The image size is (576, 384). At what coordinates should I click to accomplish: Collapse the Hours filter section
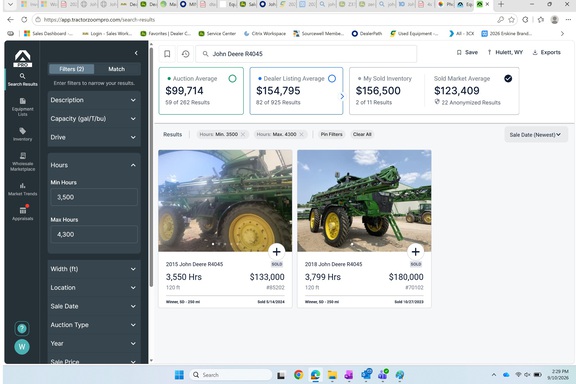tap(94, 165)
